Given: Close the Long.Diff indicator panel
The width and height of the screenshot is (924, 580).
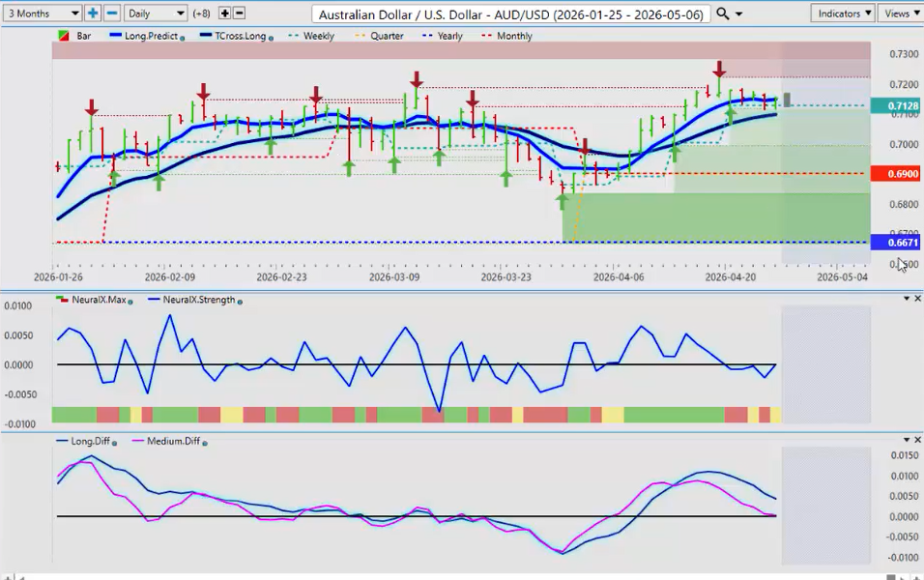Looking at the screenshot, I should coord(917,440).
